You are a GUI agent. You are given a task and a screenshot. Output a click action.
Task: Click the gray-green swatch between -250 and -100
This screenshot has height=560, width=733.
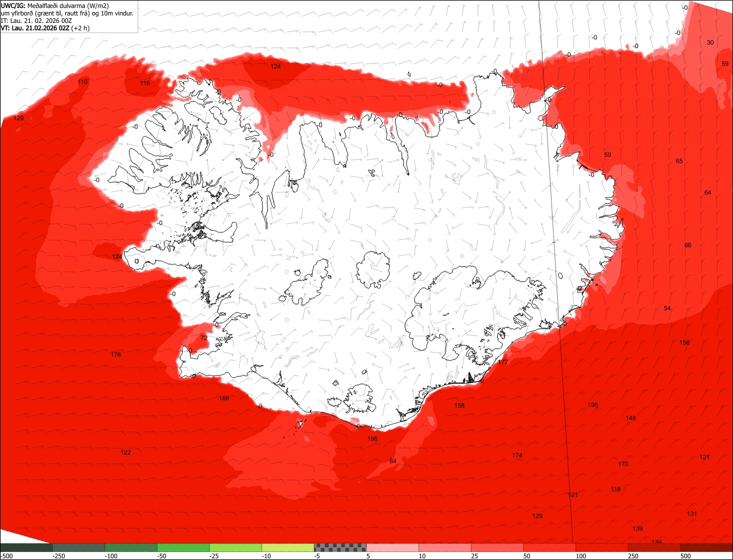tap(78, 547)
